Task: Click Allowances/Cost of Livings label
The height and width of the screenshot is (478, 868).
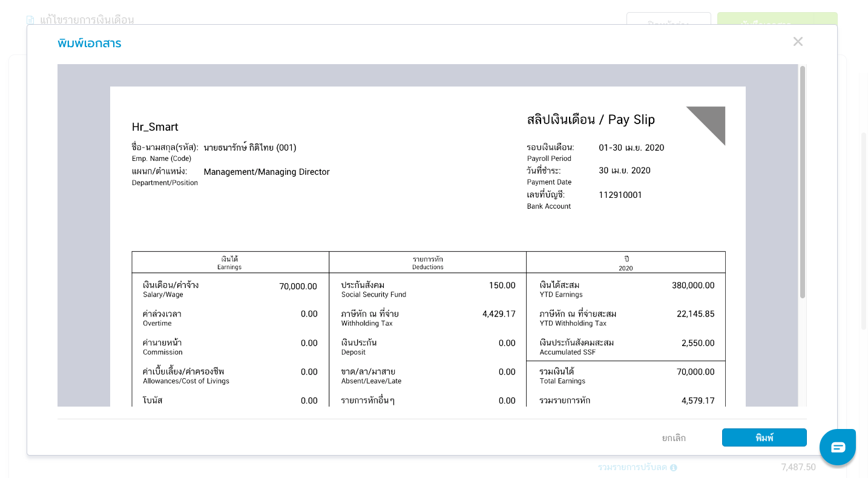Action: [x=186, y=376]
